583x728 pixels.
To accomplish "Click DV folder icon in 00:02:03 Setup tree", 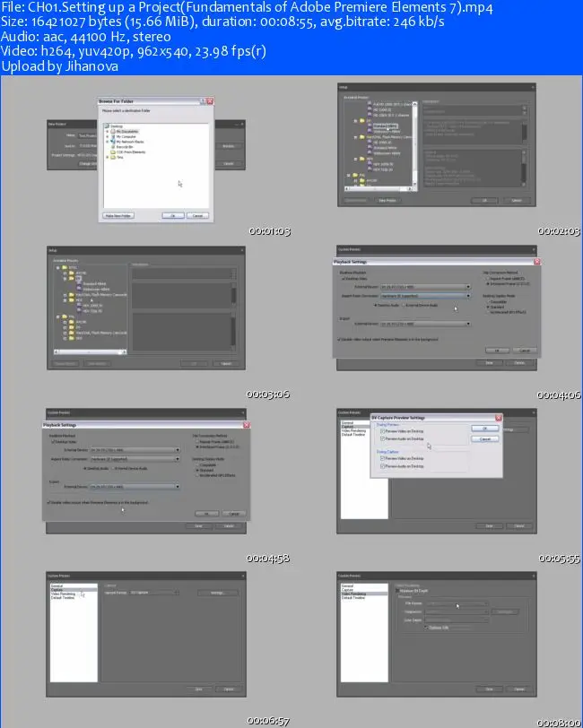I will coord(361,121).
